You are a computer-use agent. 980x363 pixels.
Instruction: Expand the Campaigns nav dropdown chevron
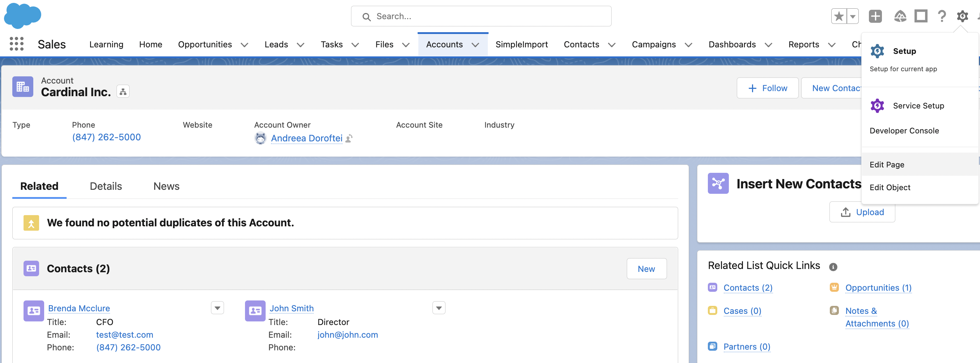689,45
